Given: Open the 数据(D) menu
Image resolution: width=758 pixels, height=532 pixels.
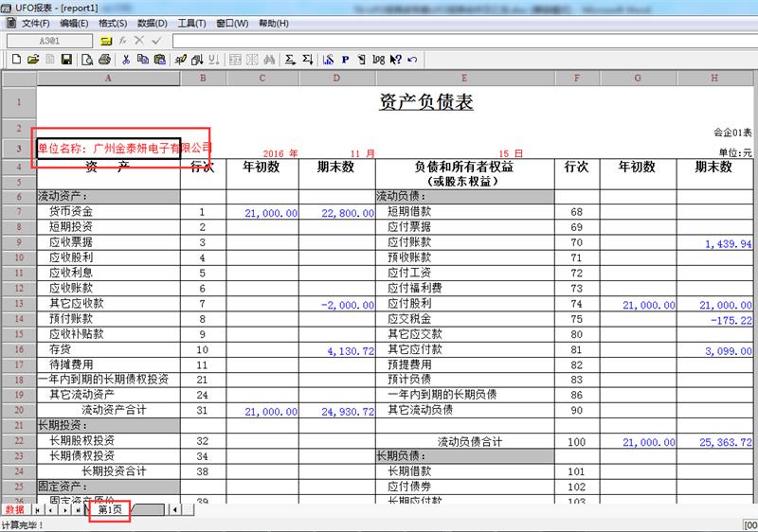Looking at the screenshot, I should (x=153, y=23).
